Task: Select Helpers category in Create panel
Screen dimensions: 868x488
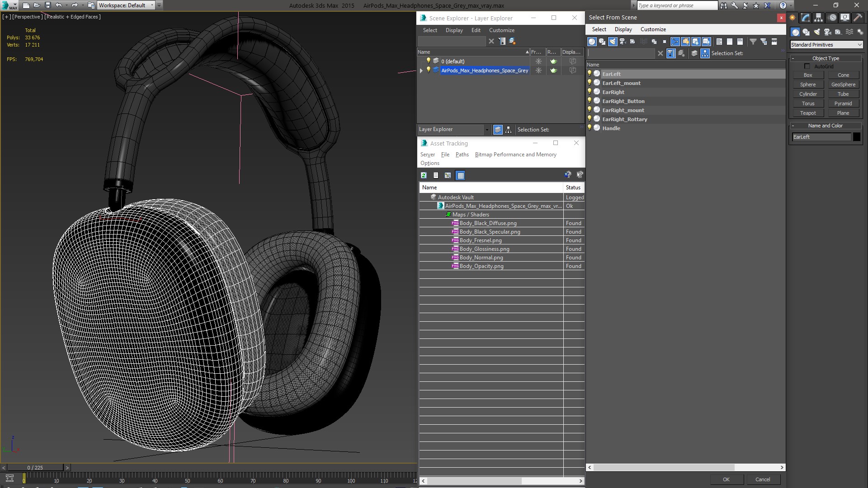Action: (838, 32)
